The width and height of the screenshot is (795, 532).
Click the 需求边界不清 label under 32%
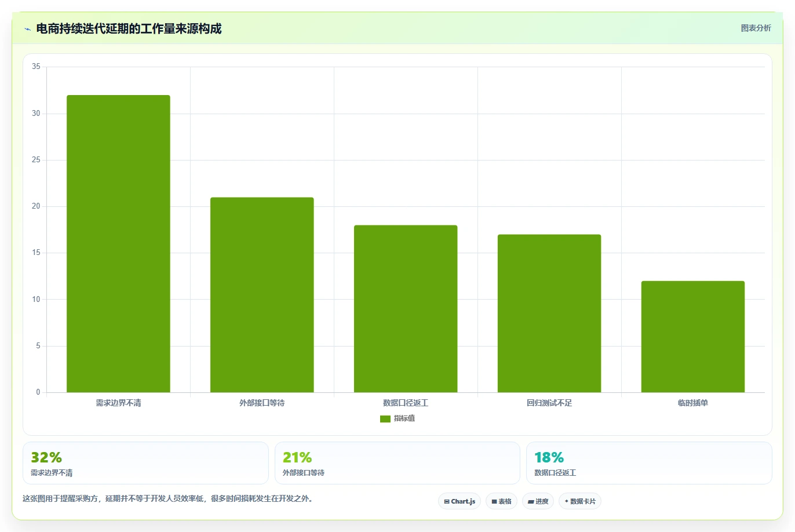coord(52,473)
